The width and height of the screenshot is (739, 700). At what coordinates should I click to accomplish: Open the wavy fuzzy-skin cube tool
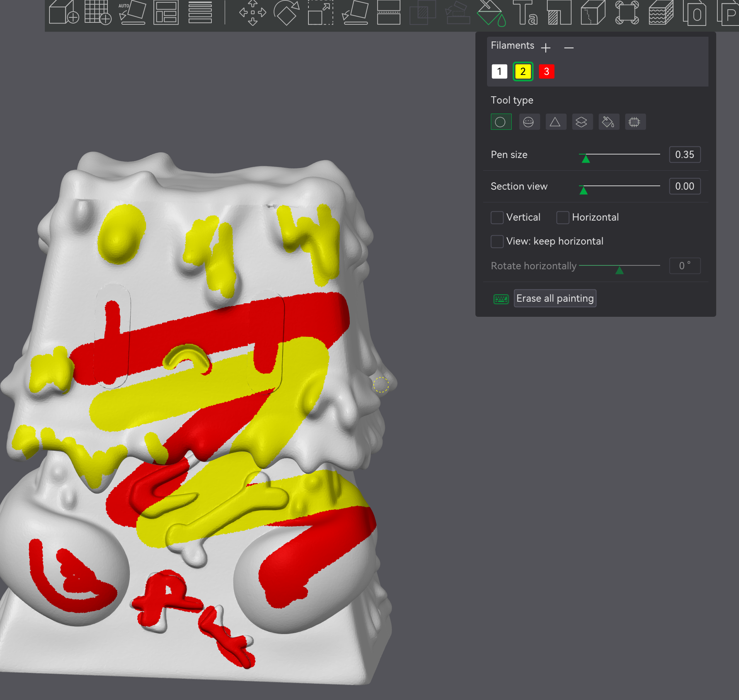tap(661, 12)
